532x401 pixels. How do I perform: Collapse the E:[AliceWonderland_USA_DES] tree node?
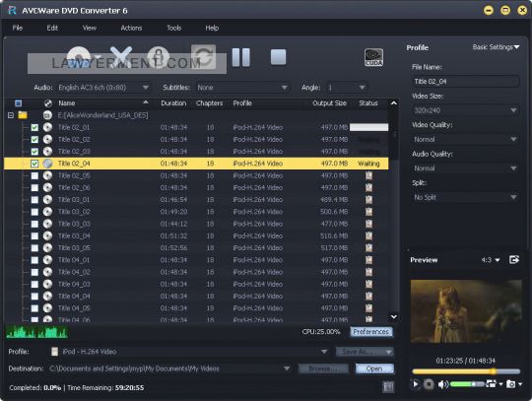coord(11,115)
